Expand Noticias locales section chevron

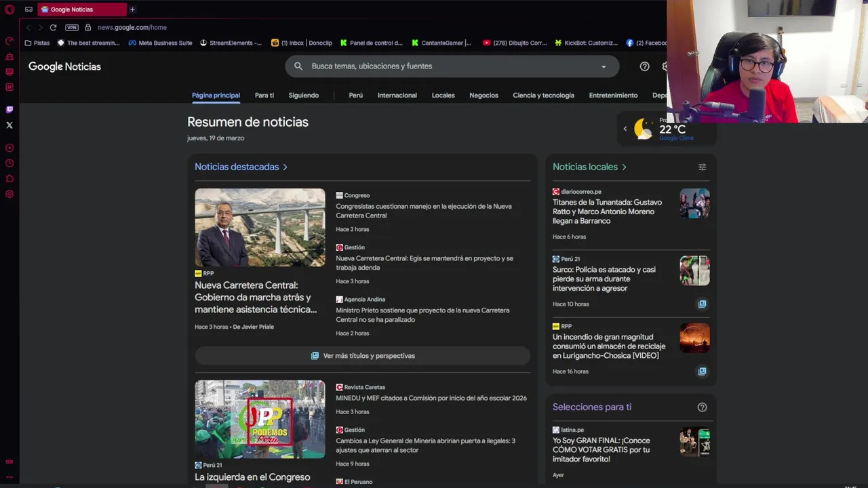[x=624, y=167]
